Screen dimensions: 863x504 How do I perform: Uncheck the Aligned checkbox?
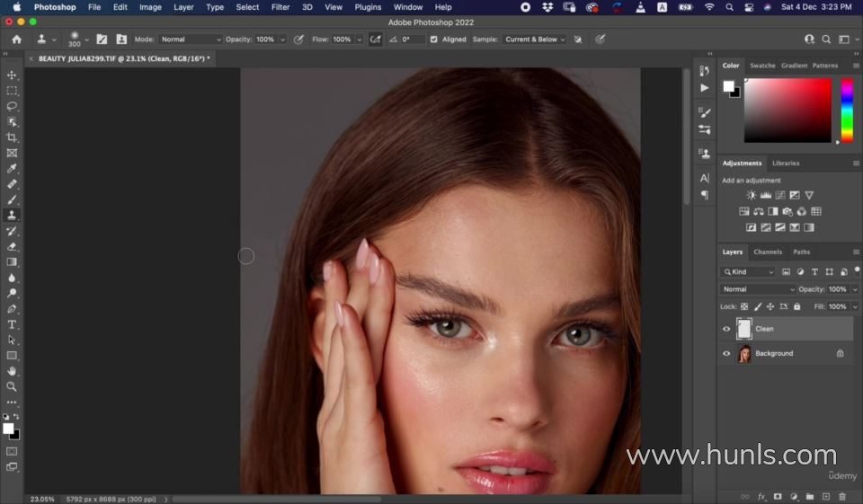[434, 40]
